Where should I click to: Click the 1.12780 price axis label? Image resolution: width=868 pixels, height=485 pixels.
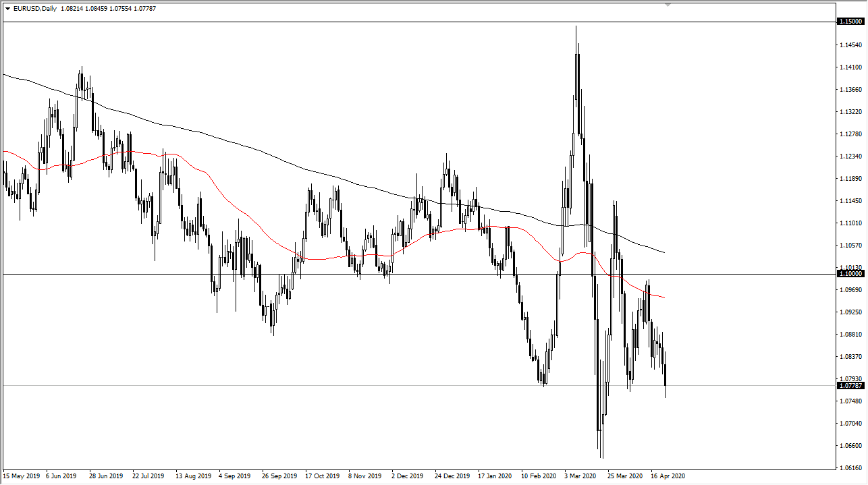pos(850,134)
